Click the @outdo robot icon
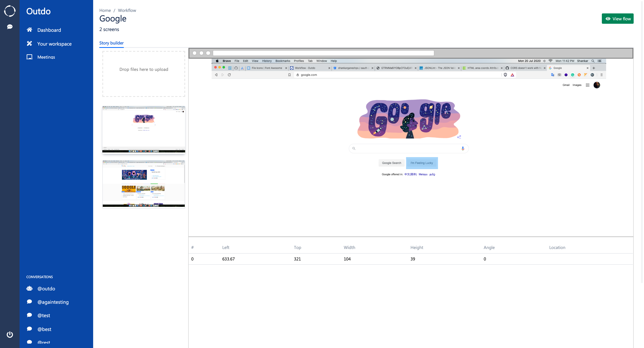Viewport: 644px width, 348px height. [29, 289]
